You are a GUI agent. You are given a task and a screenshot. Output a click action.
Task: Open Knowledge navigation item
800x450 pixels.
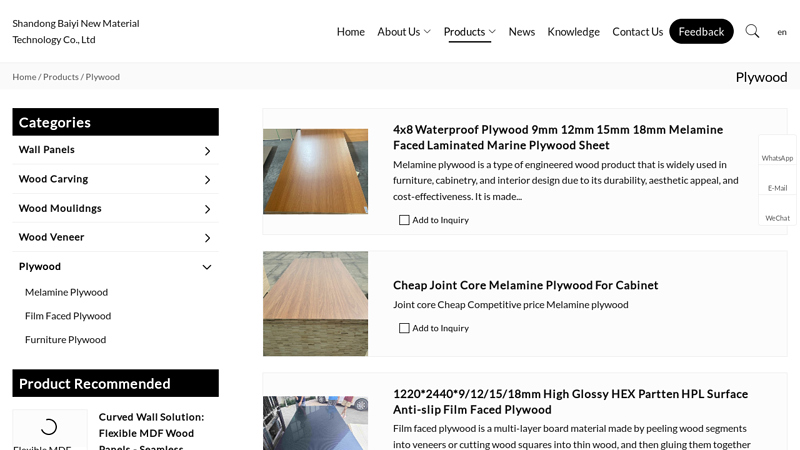click(x=573, y=32)
